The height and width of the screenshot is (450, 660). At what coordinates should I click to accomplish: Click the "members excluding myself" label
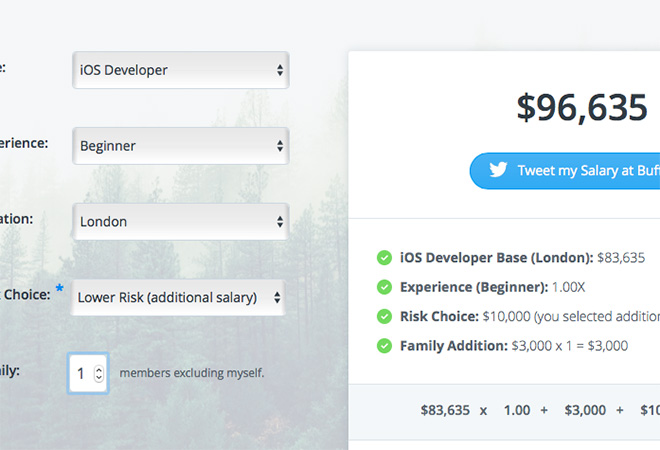click(x=192, y=373)
